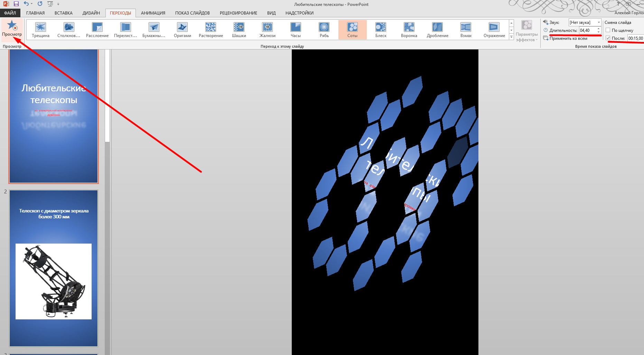
Task: Open the ДИЗАЙН ribbon tab
Action: pyautogui.click(x=91, y=13)
